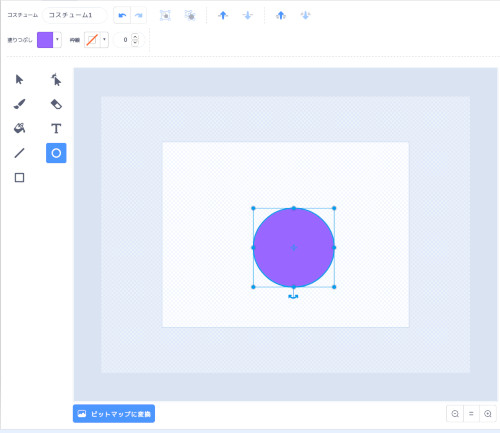Select the Reshape tool

56,80
